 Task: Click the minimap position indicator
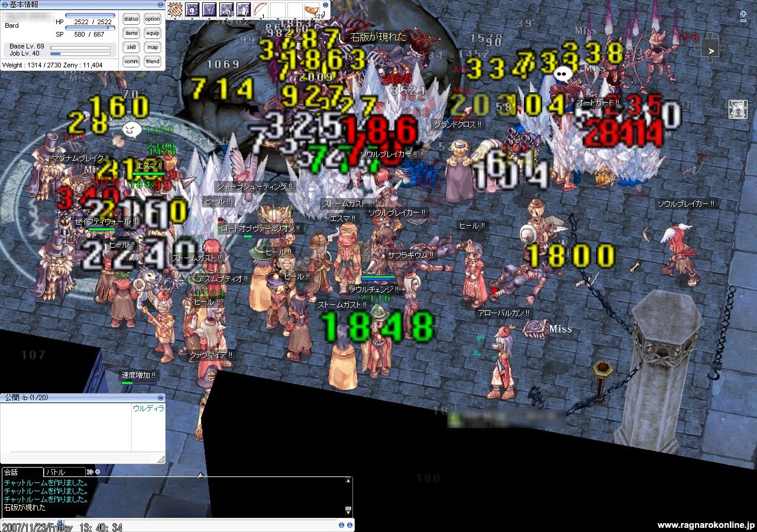coord(711,51)
